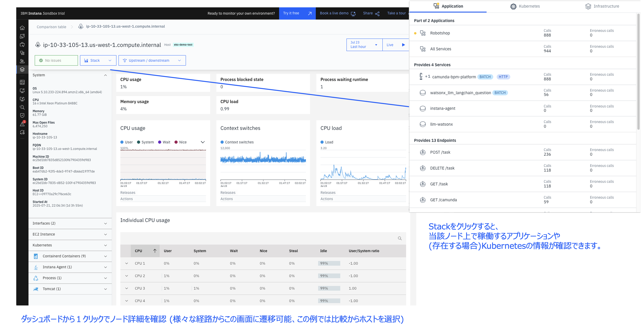The image size is (644, 325).
Task: Open the Infrastructure layers sidebar icon
Action: 22,69
